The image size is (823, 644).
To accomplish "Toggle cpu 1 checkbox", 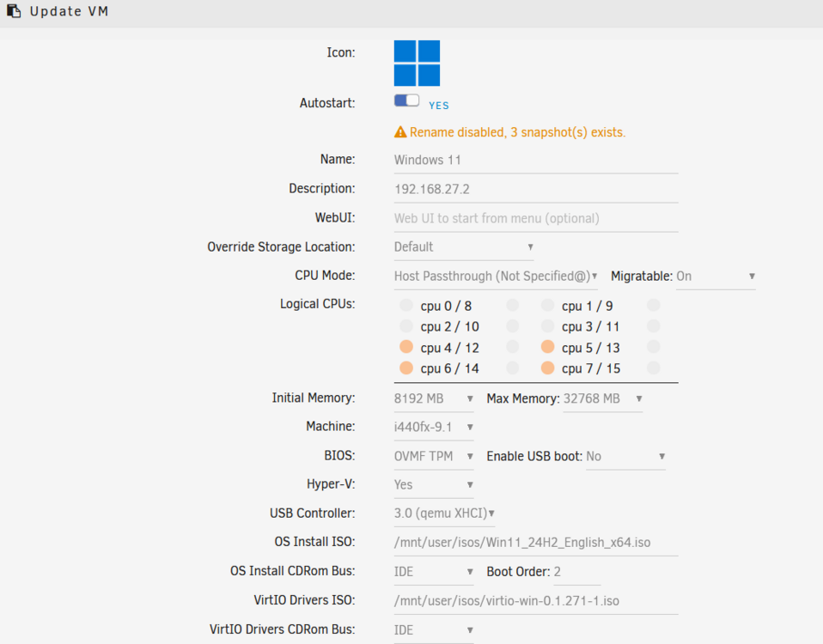I will coord(547,305).
